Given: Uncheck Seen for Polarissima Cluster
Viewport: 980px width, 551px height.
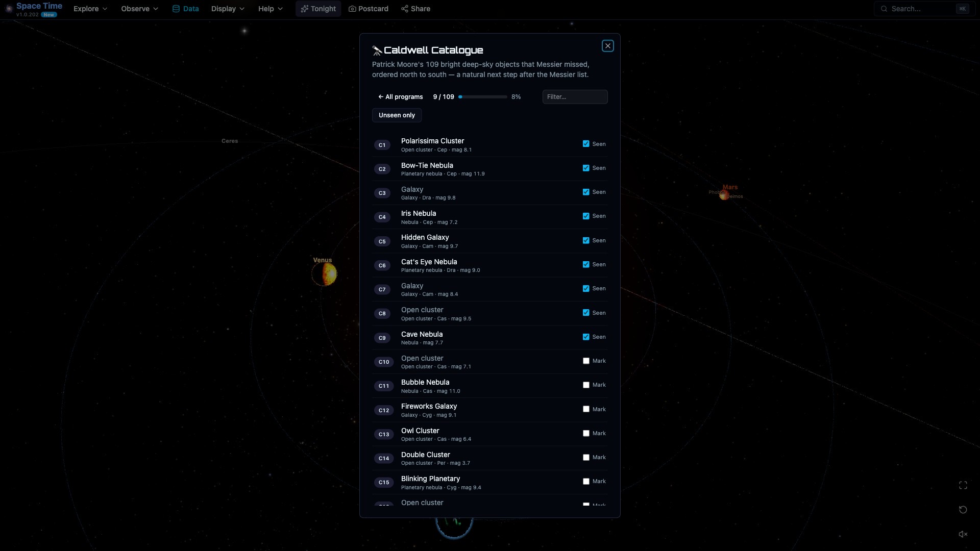Looking at the screenshot, I should point(586,144).
